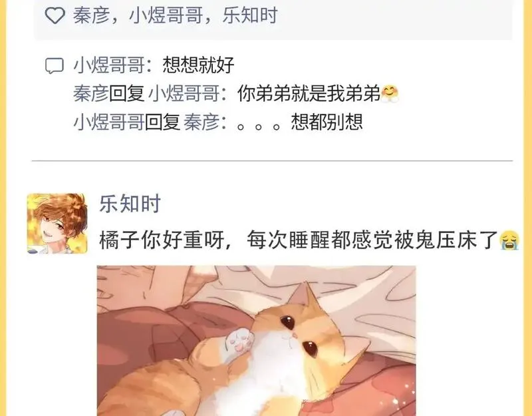Tap 秦彦's name in the second comment

tap(91, 94)
